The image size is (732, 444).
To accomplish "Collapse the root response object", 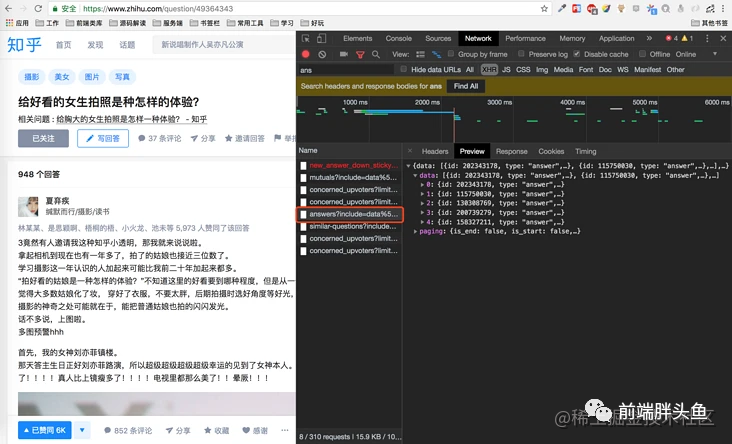I will 408,166.
